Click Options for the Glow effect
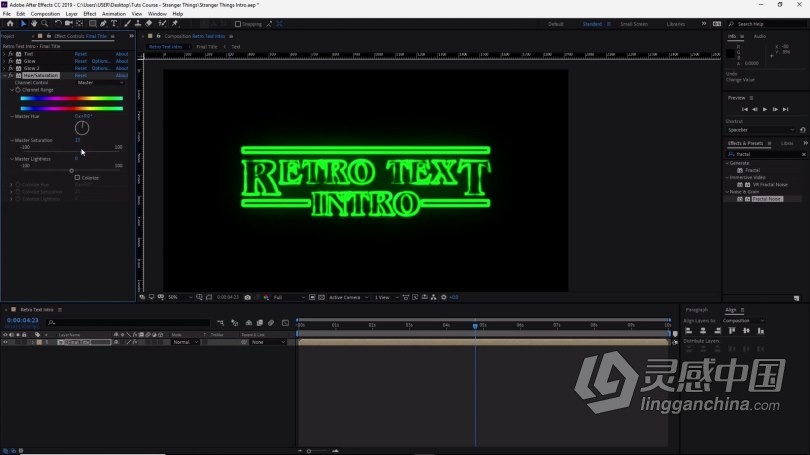 point(101,61)
